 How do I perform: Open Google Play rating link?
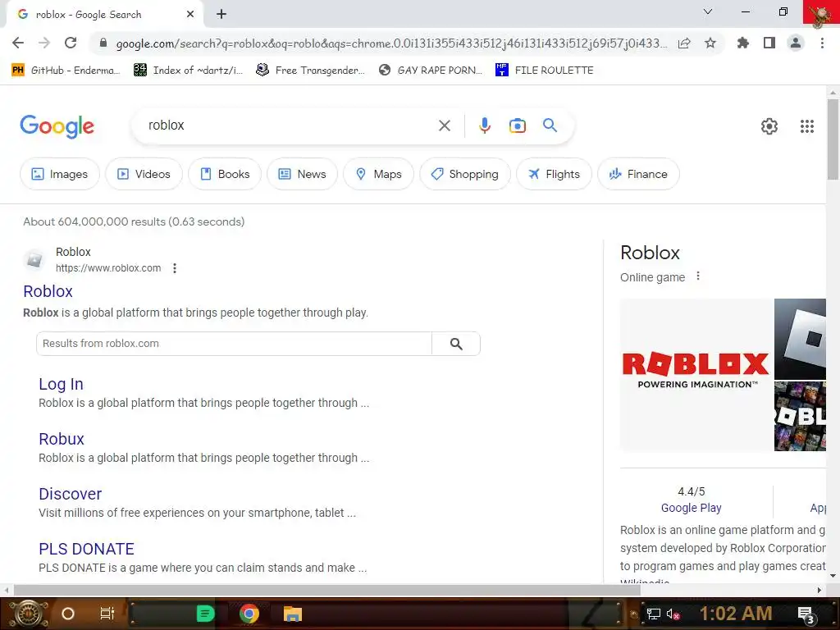point(691,508)
